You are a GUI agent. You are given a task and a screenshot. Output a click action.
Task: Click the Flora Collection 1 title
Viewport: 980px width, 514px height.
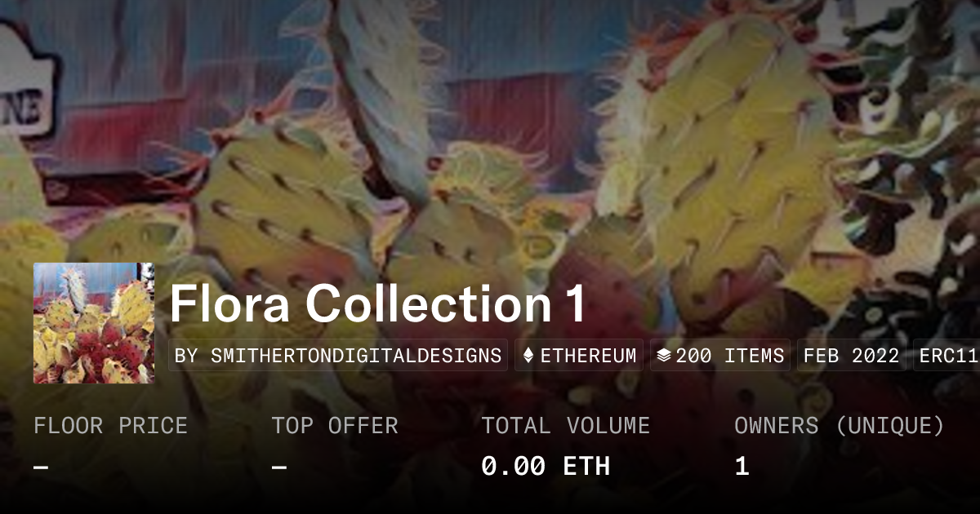(x=378, y=304)
